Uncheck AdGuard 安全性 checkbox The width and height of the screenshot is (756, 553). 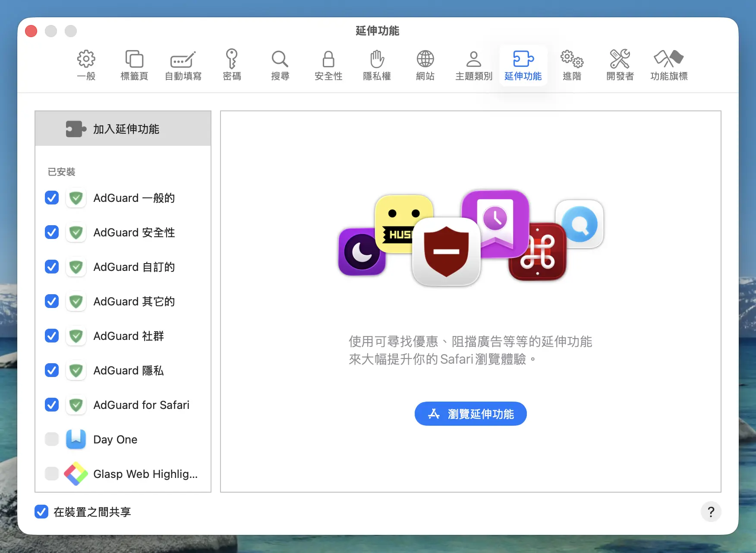click(52, 233)
